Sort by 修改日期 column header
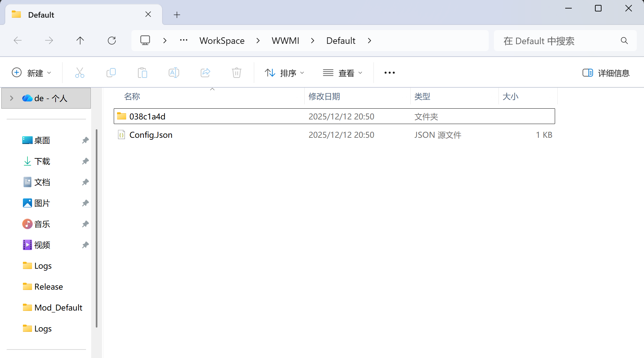This screenshot has height=358, width=644. 324,97
